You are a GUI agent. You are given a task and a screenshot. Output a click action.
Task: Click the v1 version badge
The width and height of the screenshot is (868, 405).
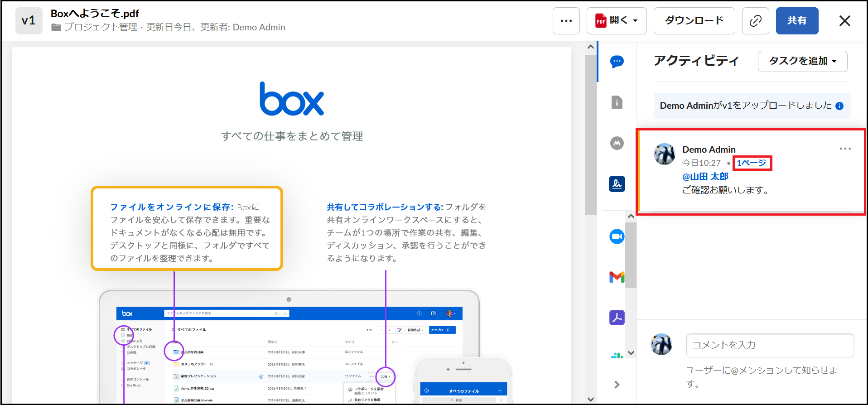click(x=29, y=21)
